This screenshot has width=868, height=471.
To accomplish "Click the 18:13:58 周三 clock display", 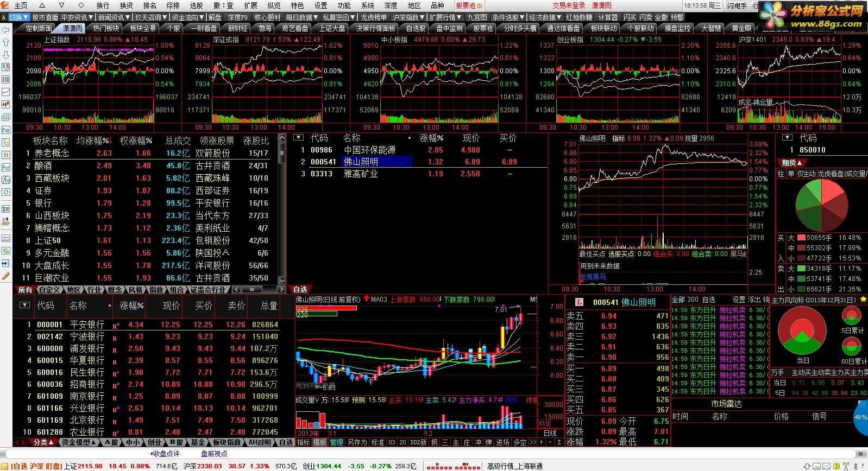I will coord(702,5).
